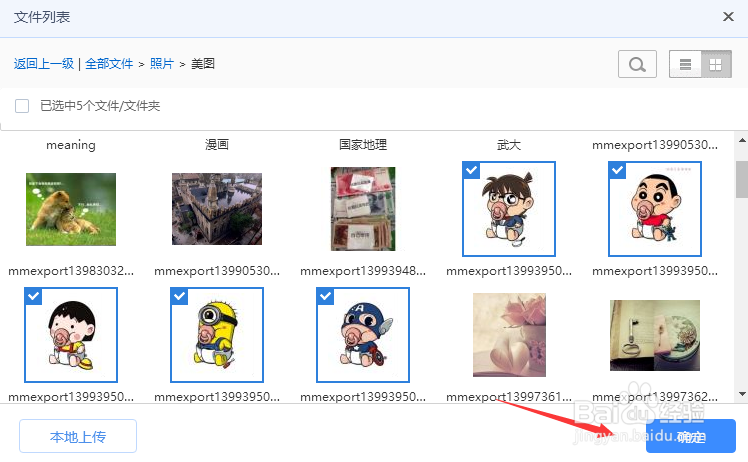This screenshot has width=748, height=462.
Task: Select the key and book photo thumbnail
Action: coord(655,335)
